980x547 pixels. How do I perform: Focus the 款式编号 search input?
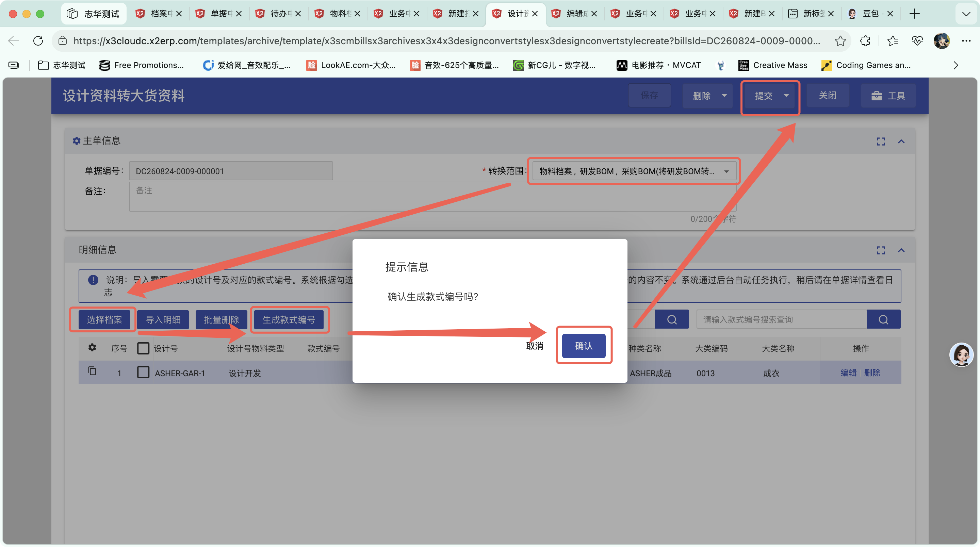click(781, 319)
